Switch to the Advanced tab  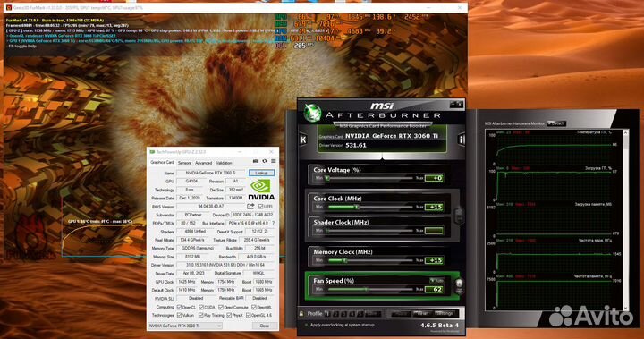pyautogui.click(x=203, y=163)
